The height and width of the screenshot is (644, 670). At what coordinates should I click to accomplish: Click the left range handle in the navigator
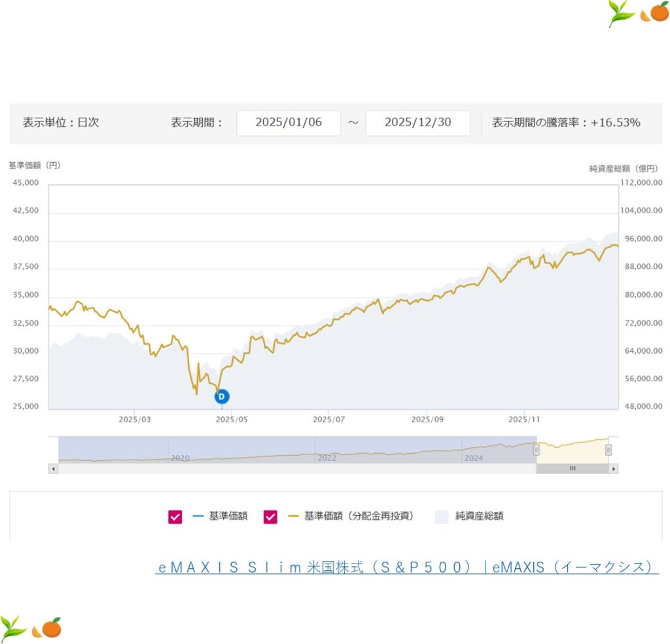[x=536, y=450]
